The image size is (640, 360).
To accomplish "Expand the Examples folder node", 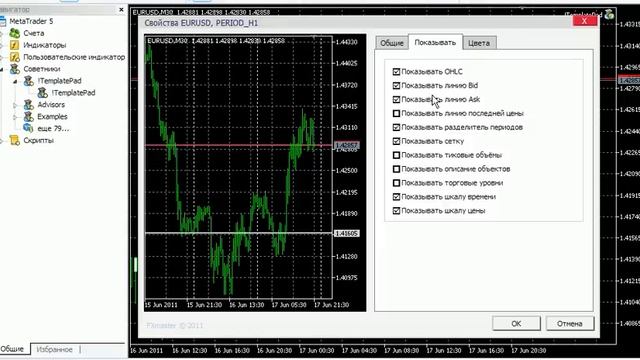I will point(15,117).
